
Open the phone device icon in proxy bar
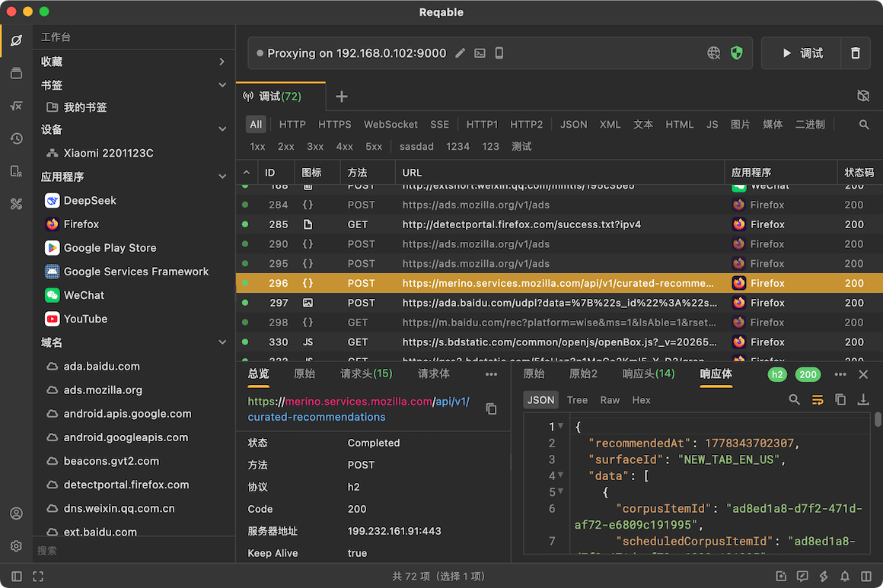click(499, 53)
